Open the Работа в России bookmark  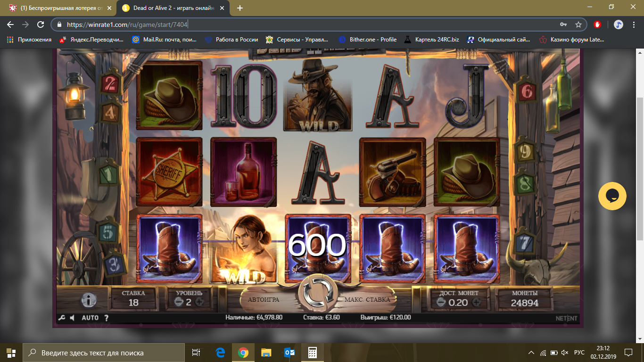pyautogui.click(x=231, y=40)
